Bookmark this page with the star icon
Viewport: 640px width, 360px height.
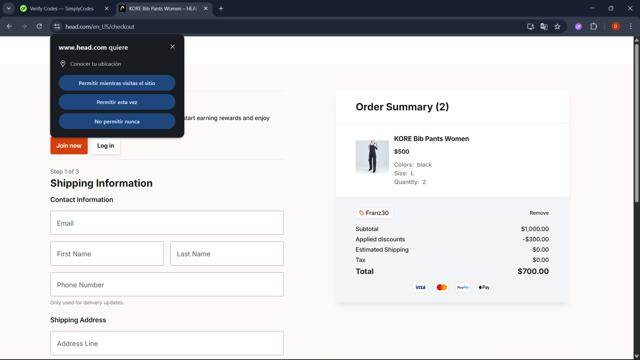coord(557,27)
